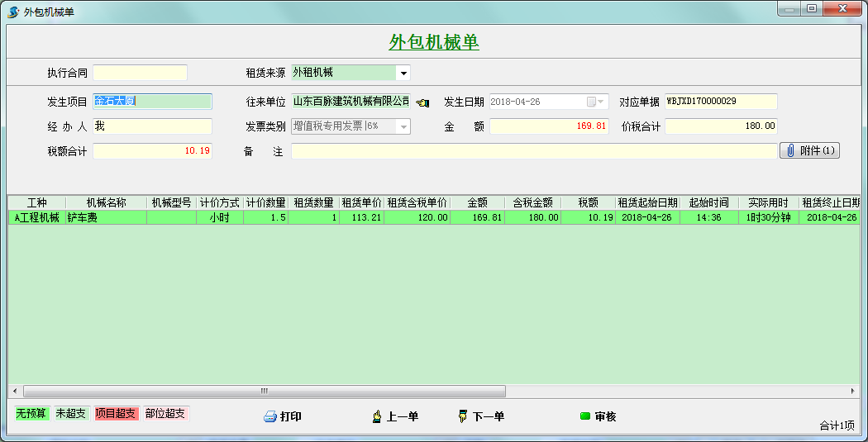This screenshot has height=442, width=868.
Task: Click the 对应单据 field WBJXD170000029
Action: coord(722,102)
